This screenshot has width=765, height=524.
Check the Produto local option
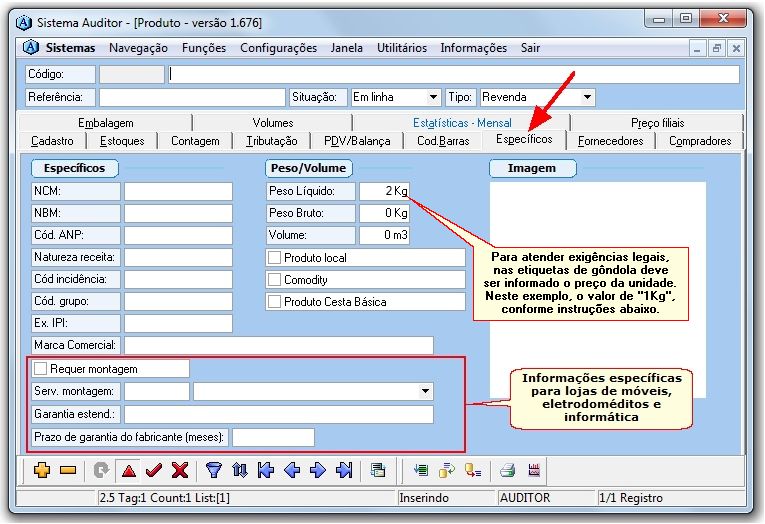tap(274, 258)
